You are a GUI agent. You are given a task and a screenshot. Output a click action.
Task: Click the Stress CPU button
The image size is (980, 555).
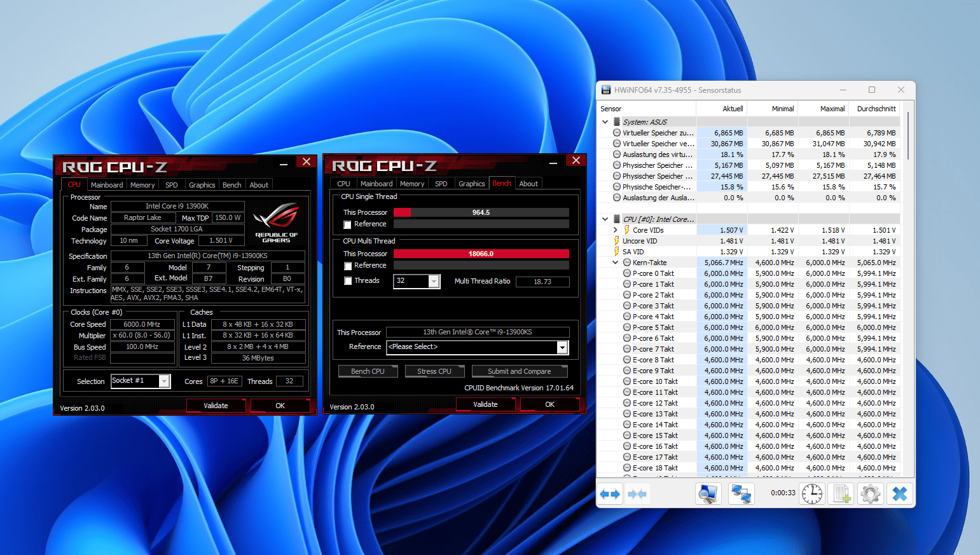[x=434, y=371]
